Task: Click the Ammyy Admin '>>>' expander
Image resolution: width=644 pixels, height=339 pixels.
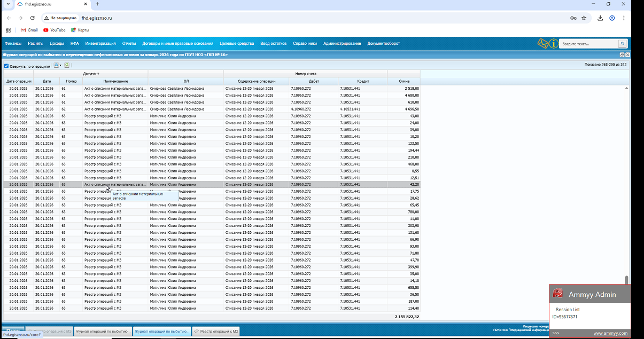Action: click(x=556, y=333)
